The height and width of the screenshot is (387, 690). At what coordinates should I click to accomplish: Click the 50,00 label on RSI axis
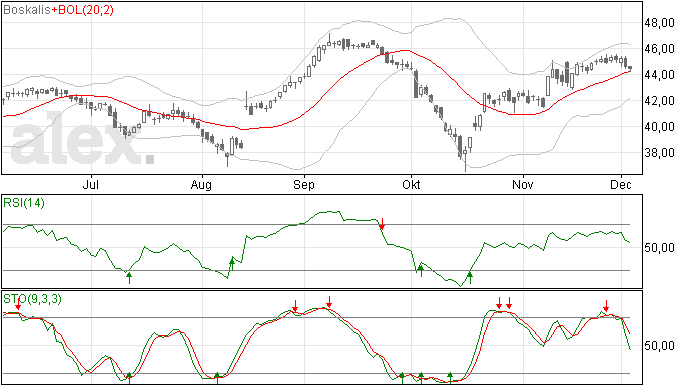click(x=659, y=248)
